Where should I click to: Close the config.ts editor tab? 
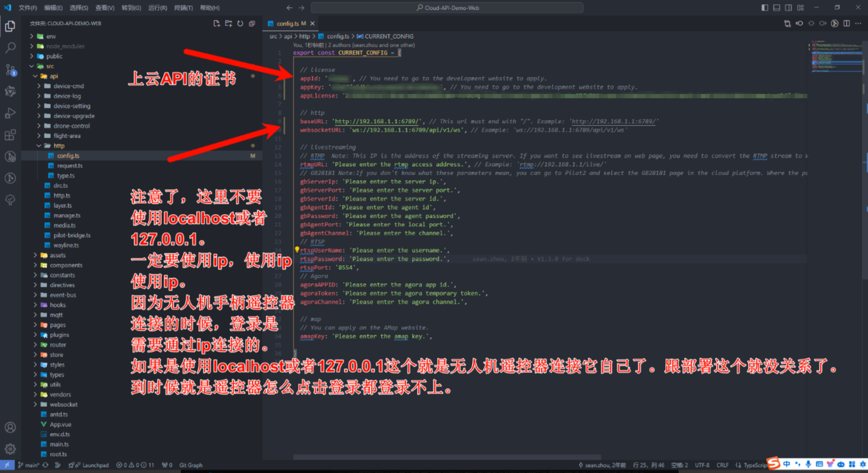point(313,24)
